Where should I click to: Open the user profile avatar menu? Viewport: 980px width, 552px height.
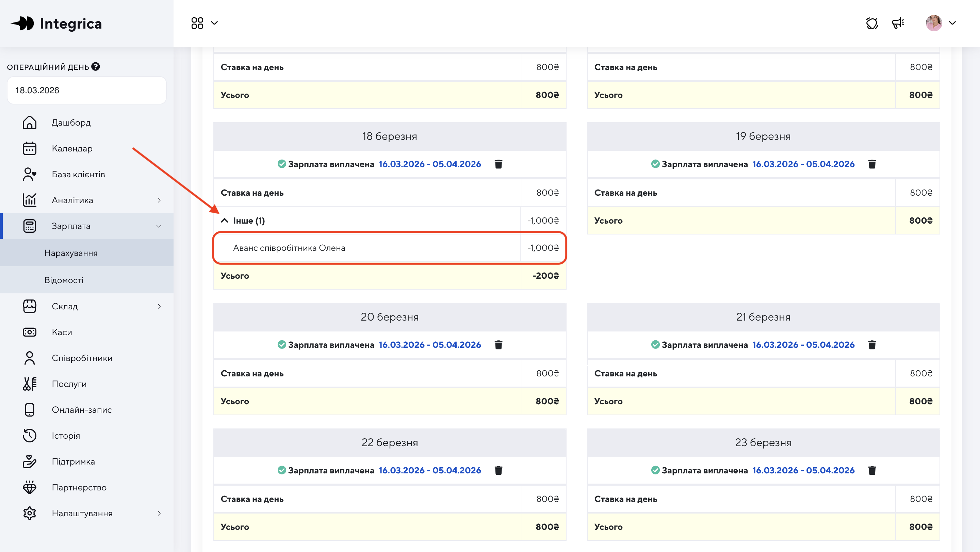[934, 23]
